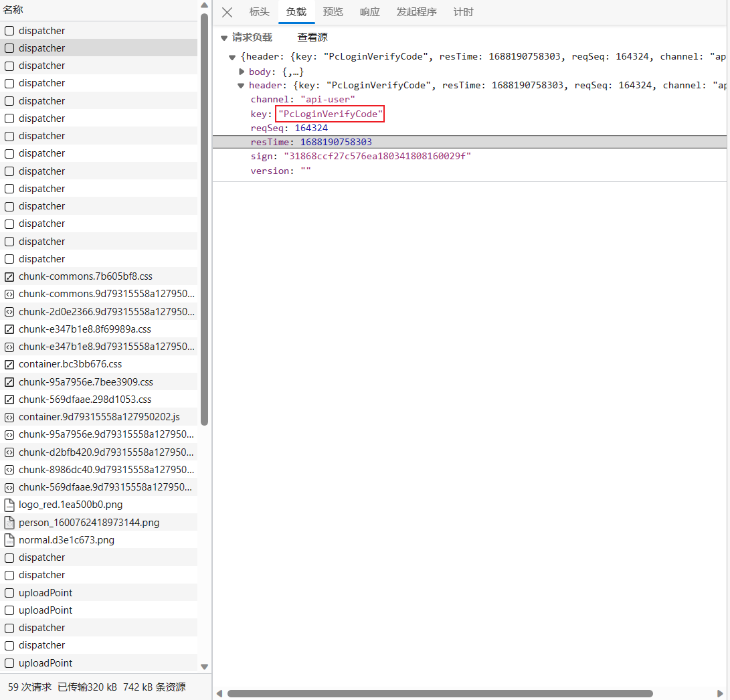The width and height of the screenshot is (730, 700).
Task: Click the chunk-commons.7b605bf8.css stylesheet icon
Action: (x=9, y=276)
